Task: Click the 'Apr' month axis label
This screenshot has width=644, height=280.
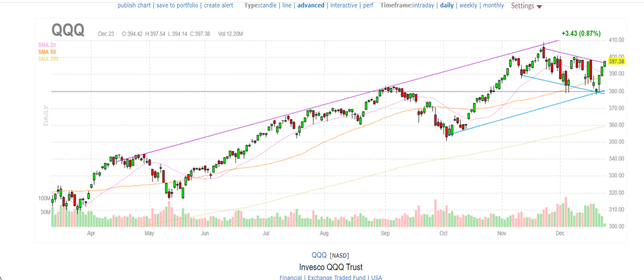Action: coord(91,233)
